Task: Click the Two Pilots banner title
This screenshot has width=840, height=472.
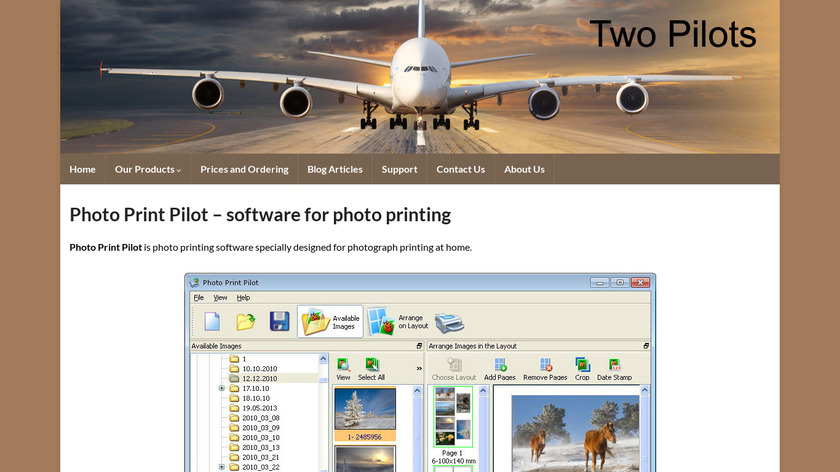Action: (673, 35)
